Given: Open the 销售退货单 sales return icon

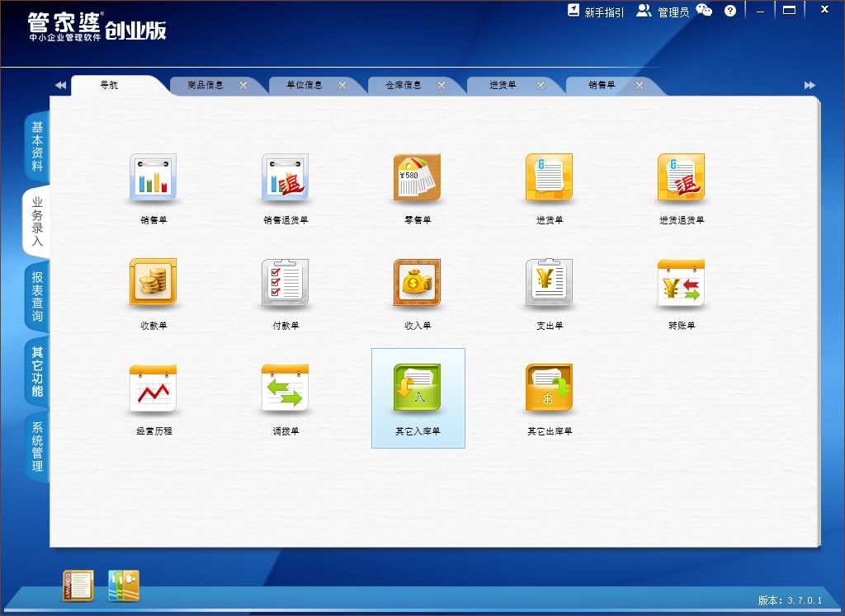Looking at the screenshot, I should [286, 178].
